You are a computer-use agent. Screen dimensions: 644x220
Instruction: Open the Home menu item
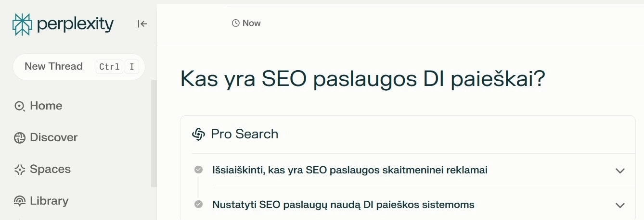tap(46, 106)
